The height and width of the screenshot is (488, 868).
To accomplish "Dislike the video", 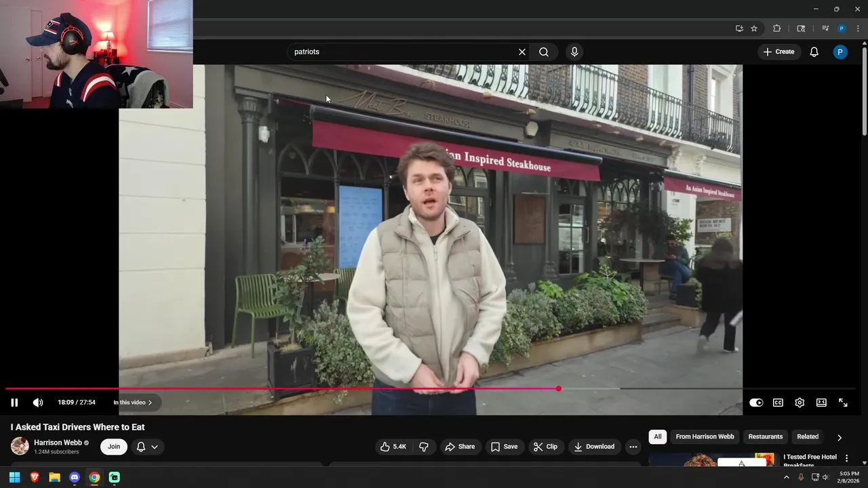I will [424, 447].
